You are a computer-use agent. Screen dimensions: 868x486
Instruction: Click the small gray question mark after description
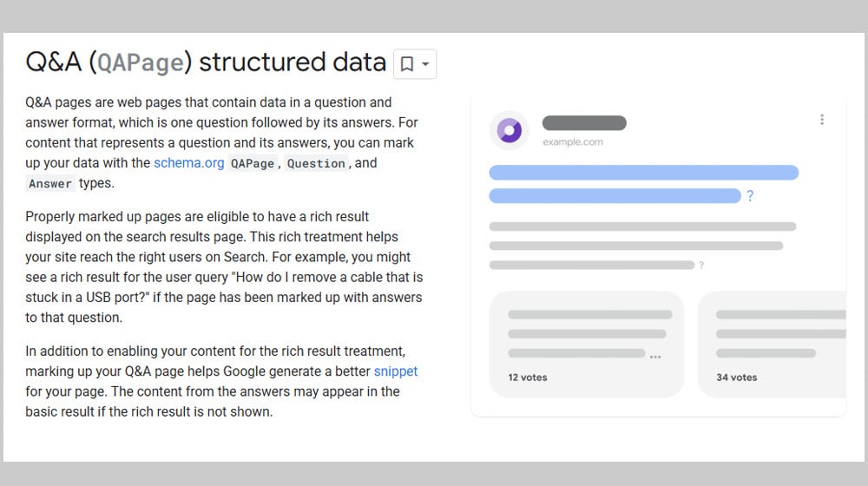[x=701, y=265]
